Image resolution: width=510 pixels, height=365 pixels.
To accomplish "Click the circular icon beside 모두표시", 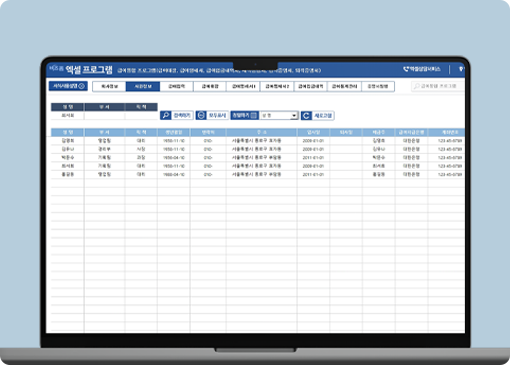I will [x=201, y=115].
